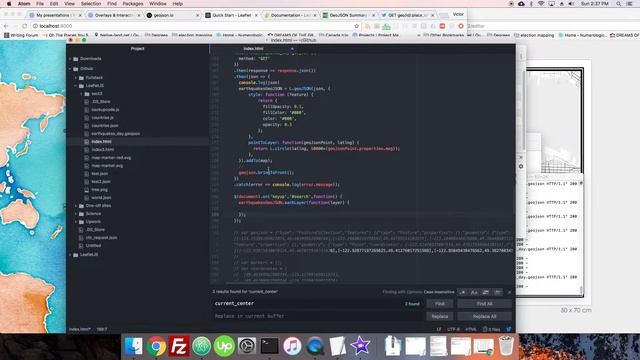Open the Trash in the dock
The height and width of the screenshot is (360, 640).
pyautogui.click(x=506, y=346)
